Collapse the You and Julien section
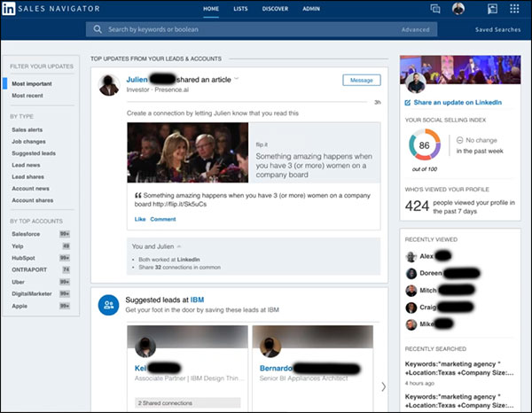The image size is (532, 413). point(179,246)
